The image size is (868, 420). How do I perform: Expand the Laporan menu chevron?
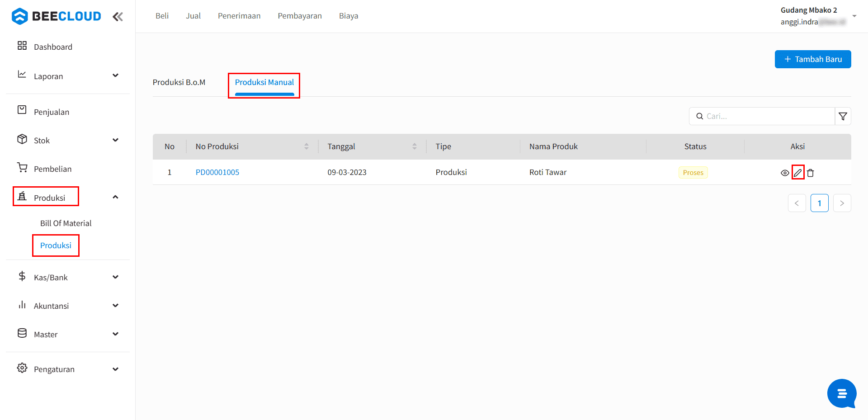tap(115, 76)
